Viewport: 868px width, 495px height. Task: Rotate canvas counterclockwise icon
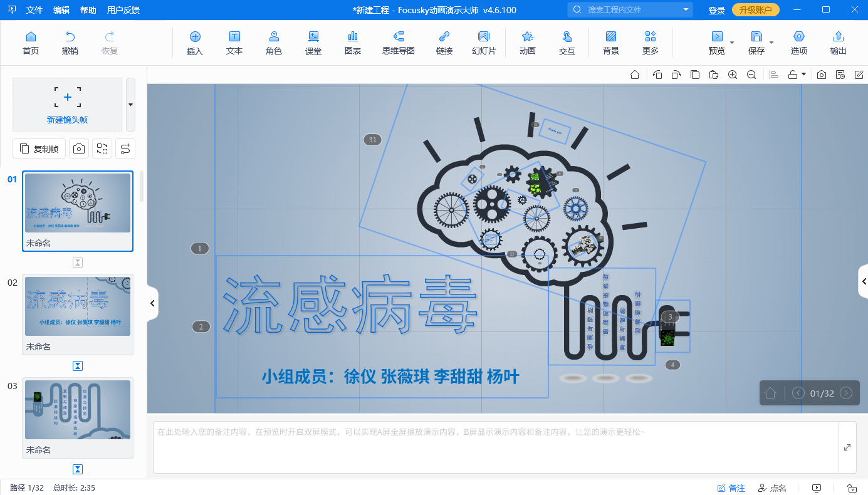point(657,75)
